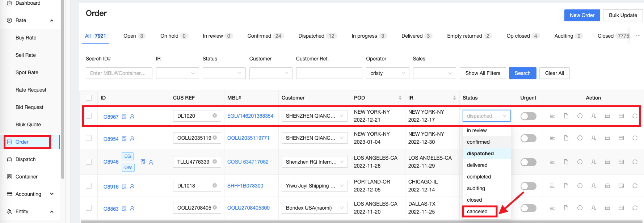Click the New Order button
Screen dimensions: 644x223
(582, 15)
